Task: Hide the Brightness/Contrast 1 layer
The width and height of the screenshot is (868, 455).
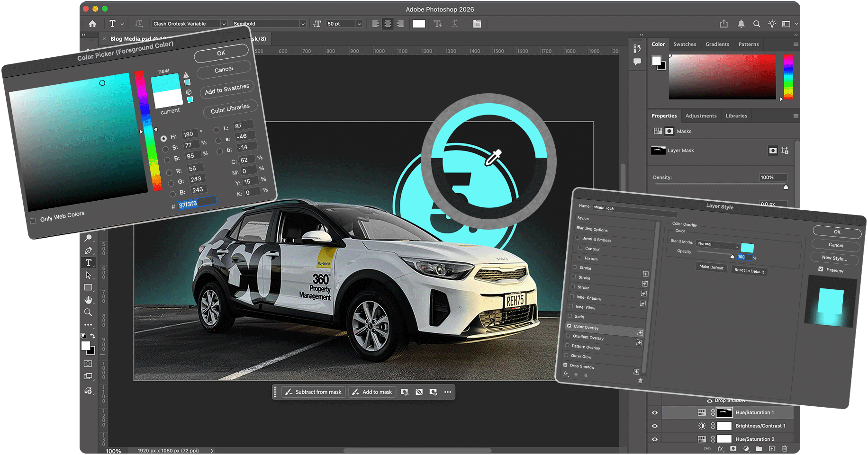Action: [x=654, y=426]
